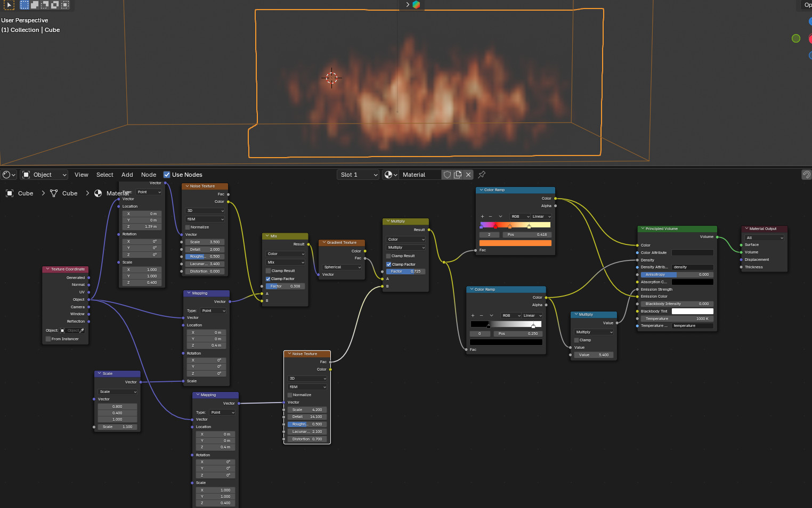Disable Clamp Factor in the Mix node

[x=268, y=279]
